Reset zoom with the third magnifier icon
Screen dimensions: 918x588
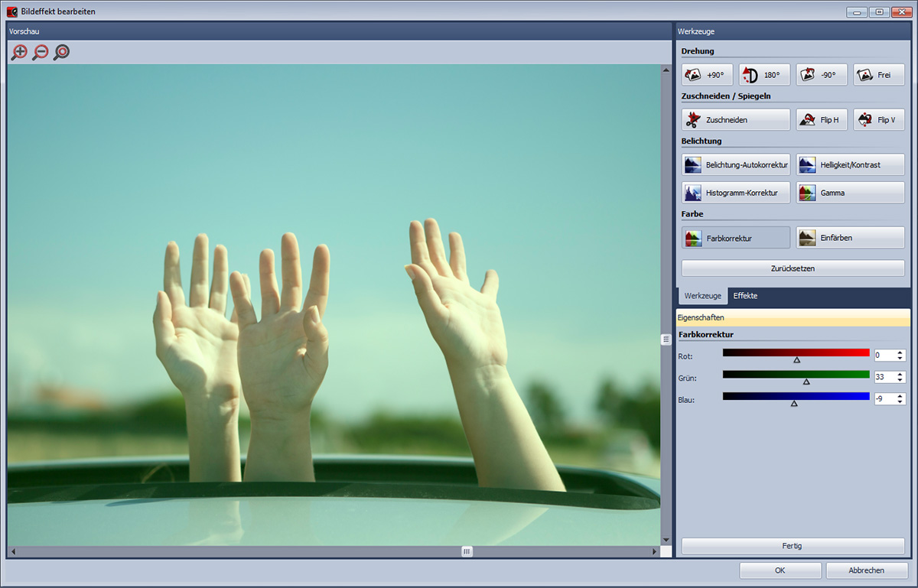pyautogui.click(x=62, y=52)
